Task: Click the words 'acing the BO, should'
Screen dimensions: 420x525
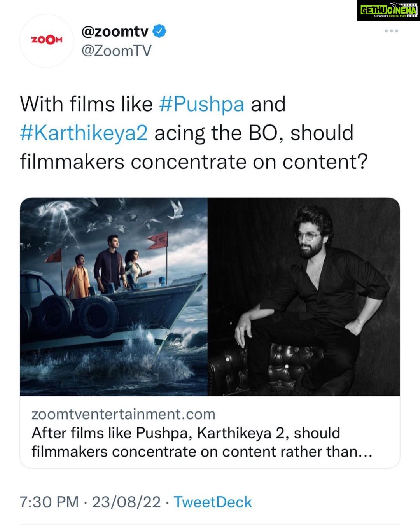Action: [x=254, y=133]
